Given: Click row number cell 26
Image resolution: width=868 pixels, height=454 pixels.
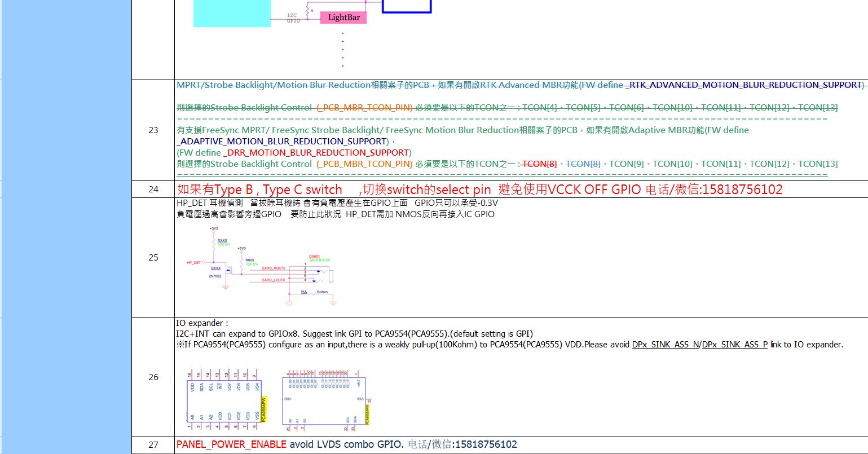Looking at the screenshot, I should point(153,377).
